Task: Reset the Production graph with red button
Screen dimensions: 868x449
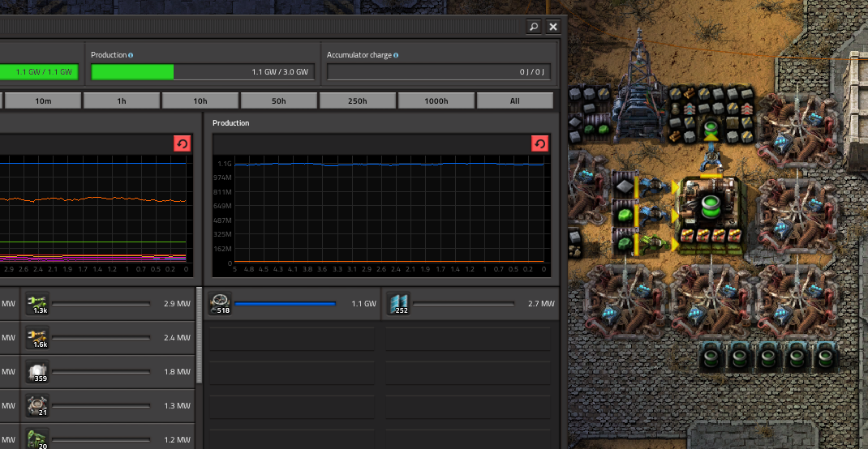Action: [x=539, y=143]
